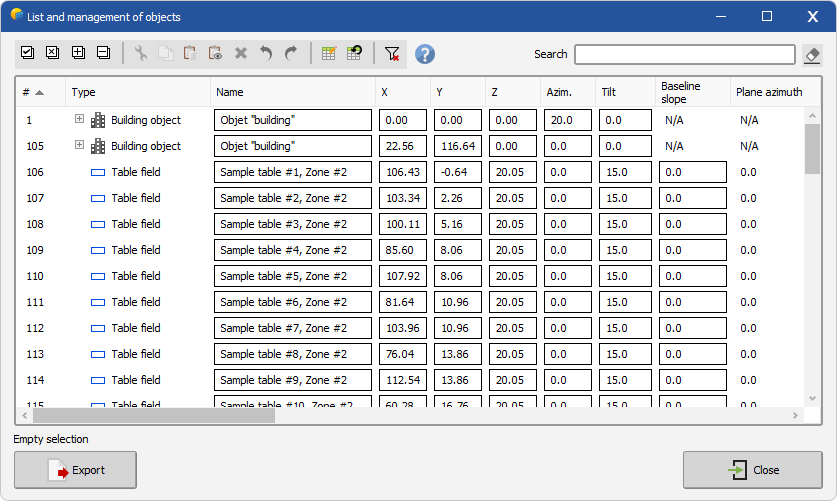Click the Delete X icon in toolbar

[x=241, y=53]
